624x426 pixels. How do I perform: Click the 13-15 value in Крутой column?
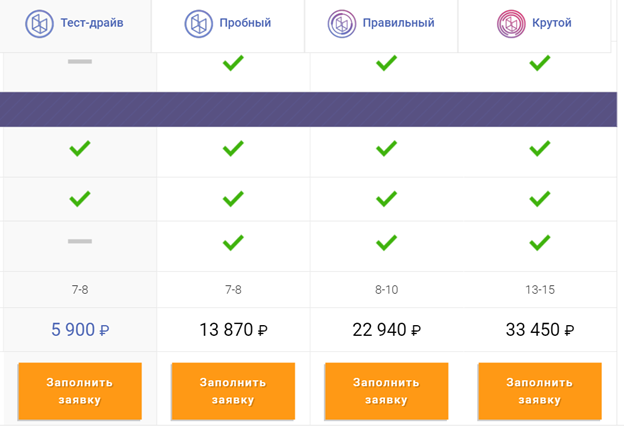[540, 289]
